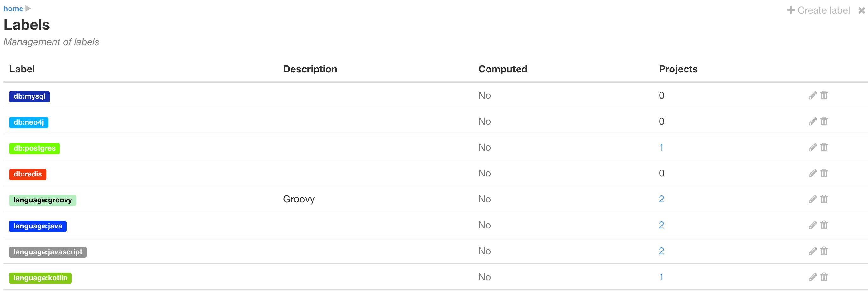The image size is (868, 291).
Task: Edit the db:mysql label
Action: [x=813, y=96]
